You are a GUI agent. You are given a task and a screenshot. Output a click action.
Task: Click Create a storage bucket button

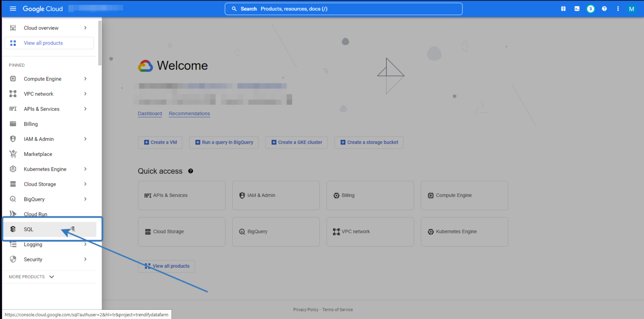tap(369, 142)
